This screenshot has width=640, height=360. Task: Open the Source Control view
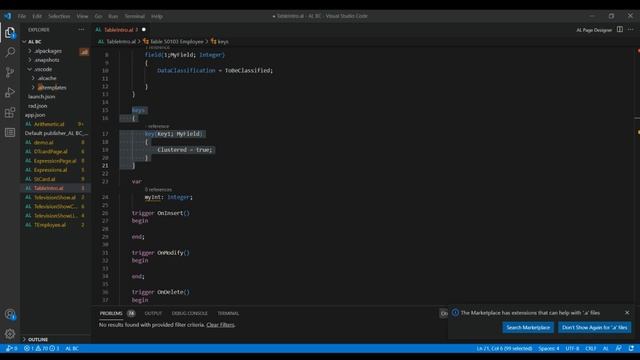coord(10,72)
